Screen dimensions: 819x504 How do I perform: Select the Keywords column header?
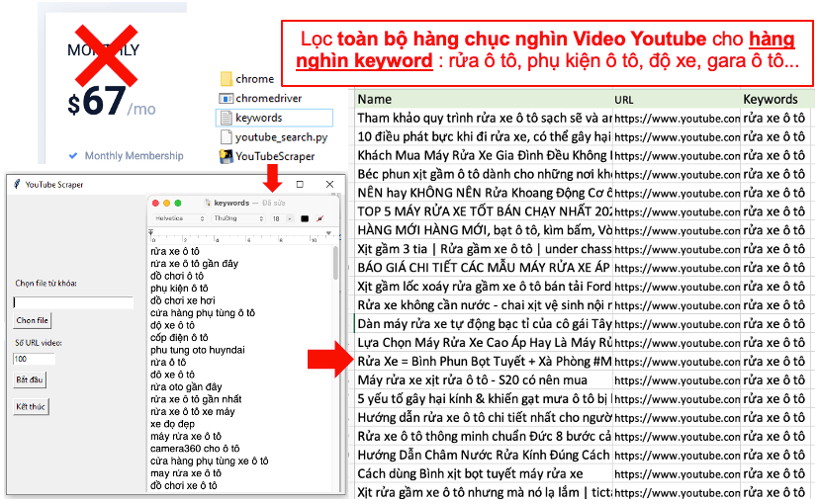(x=777, y=99)
